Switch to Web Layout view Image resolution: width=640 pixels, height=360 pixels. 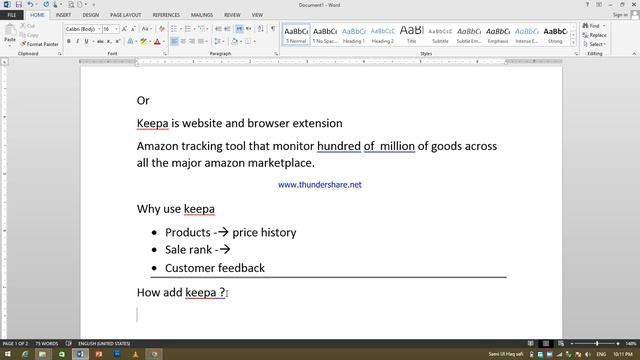[561, 344]
